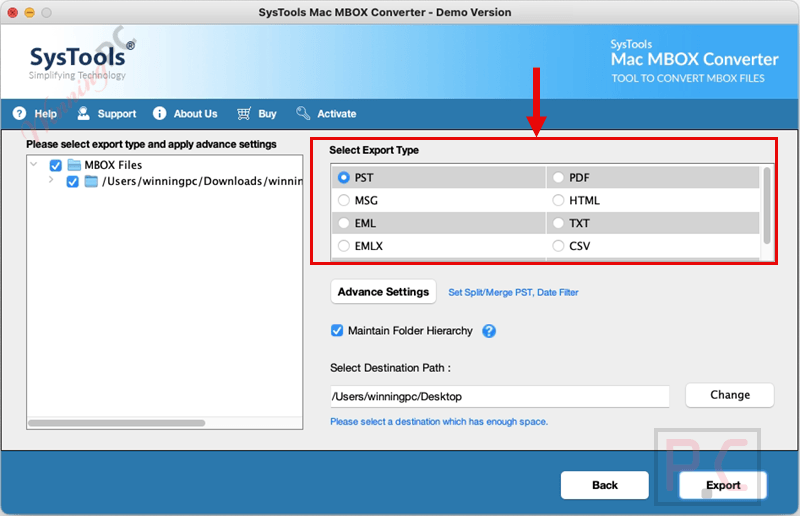Select the TXT export type
Screen dimensions: 800x516
(558, 223)
